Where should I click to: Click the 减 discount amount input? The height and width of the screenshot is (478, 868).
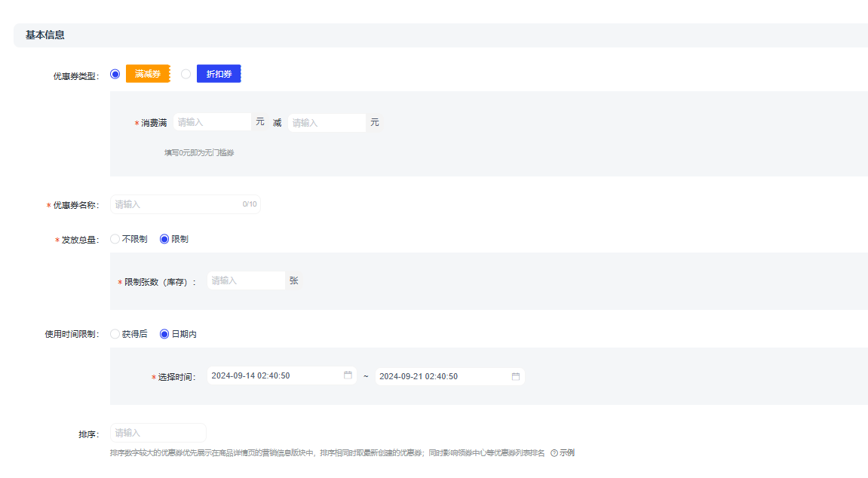(x=327, y=123)
